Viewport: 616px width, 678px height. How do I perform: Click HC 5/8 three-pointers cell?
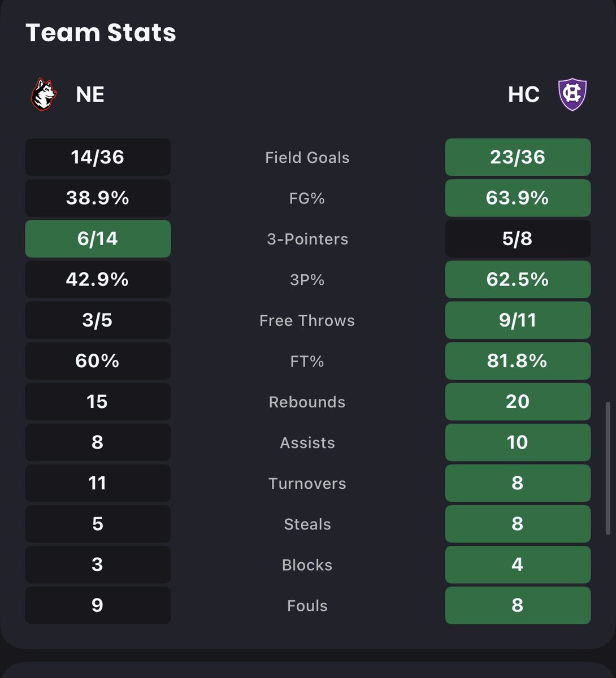click(x=518, y=238)
